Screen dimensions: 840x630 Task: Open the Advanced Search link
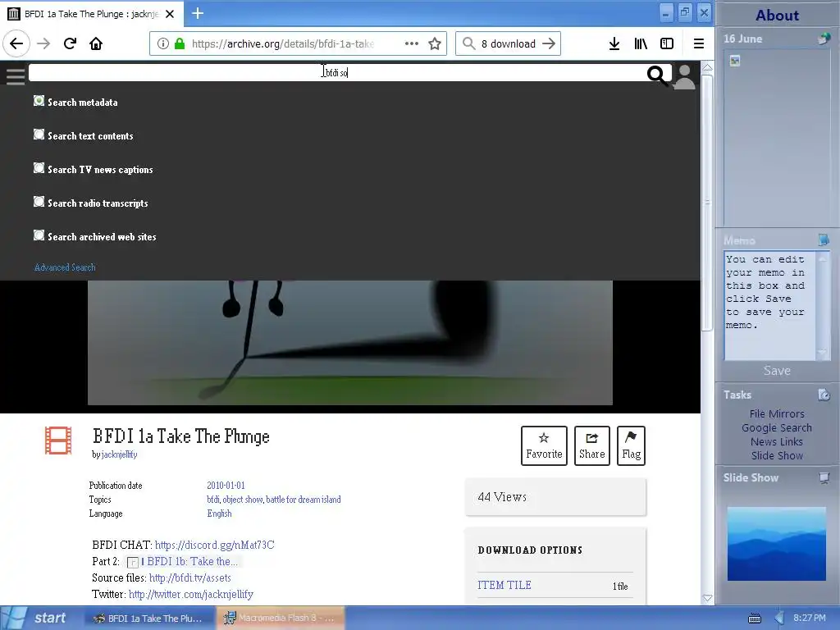click(x=65, y=267)
